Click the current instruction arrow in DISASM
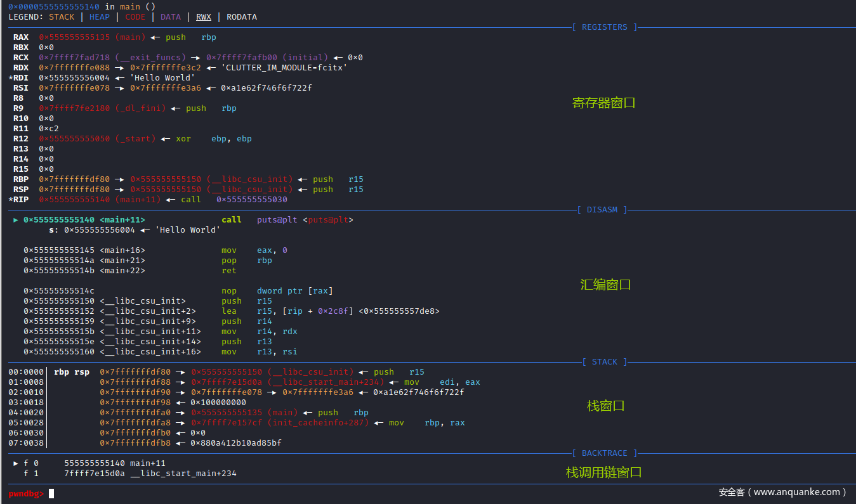This screenshot has height=504, width=856. pyautogui.click(x=16, y=220)
